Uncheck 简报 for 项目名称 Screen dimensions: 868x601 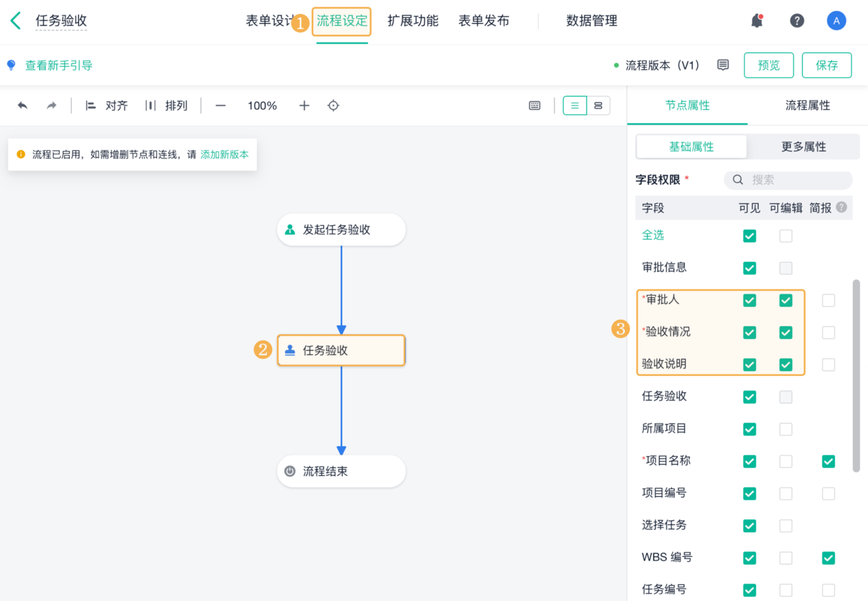point(828,461)
